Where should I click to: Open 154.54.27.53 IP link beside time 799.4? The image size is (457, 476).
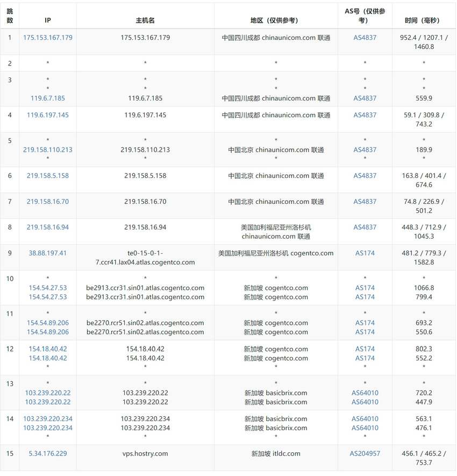[x=48, y=297]
